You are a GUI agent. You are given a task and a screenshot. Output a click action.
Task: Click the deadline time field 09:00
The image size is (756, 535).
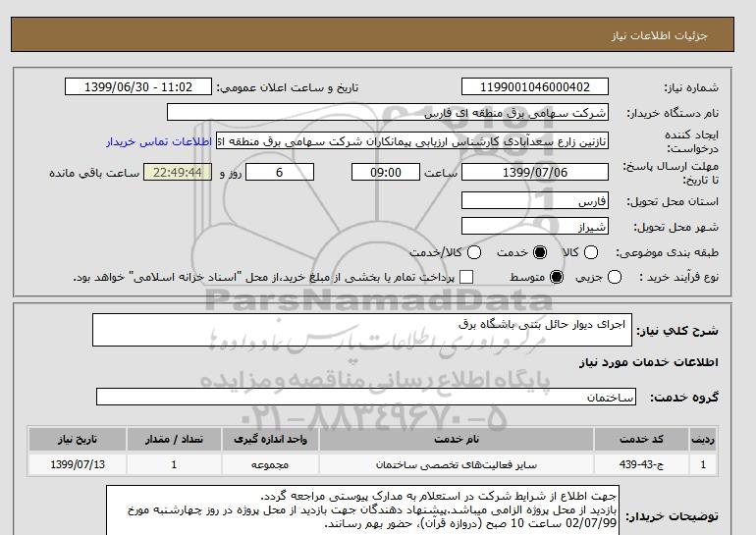click(386, 172)
